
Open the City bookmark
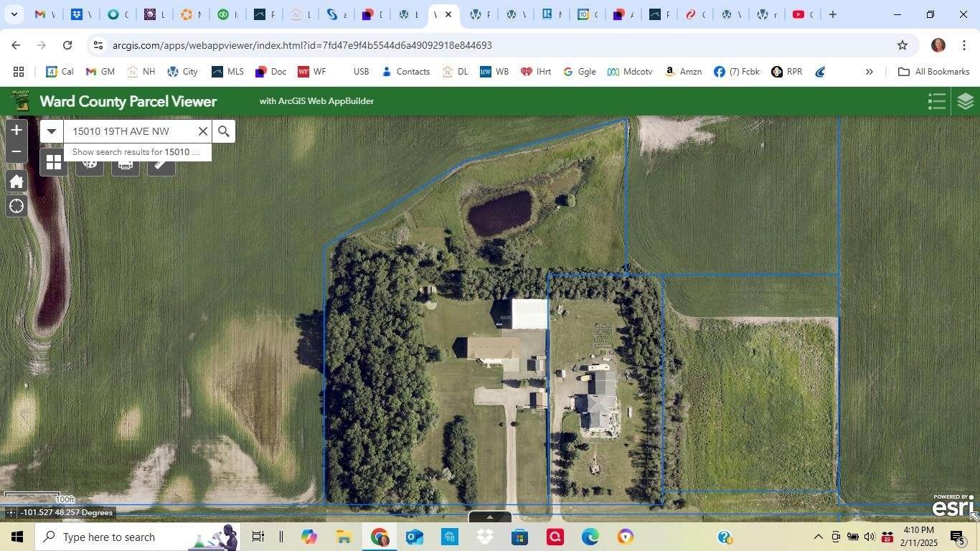(182, 72)
